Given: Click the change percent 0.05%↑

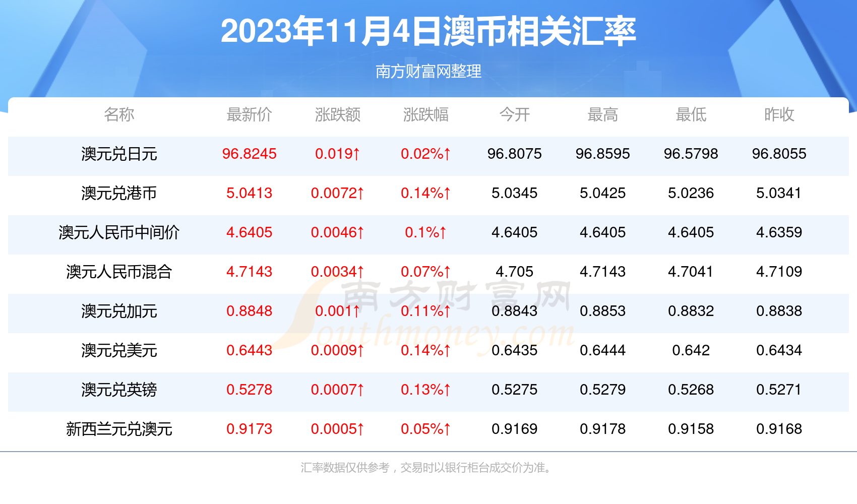Looking at the screenshot, I should click(425, 429).
